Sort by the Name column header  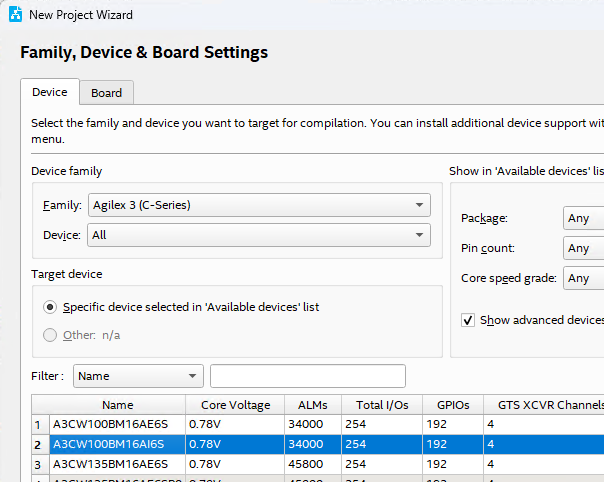tap(117, 405)
